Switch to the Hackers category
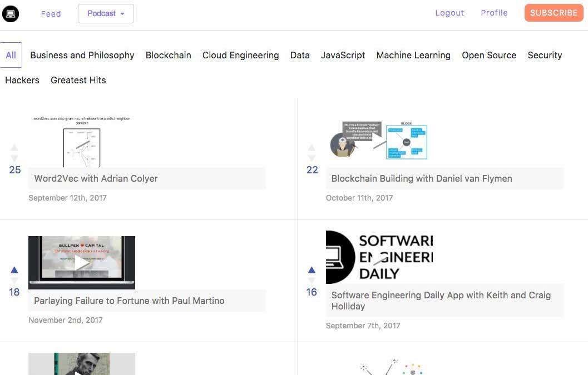The width and height of the screenshot is (588, 375). (x=22, y=80)
